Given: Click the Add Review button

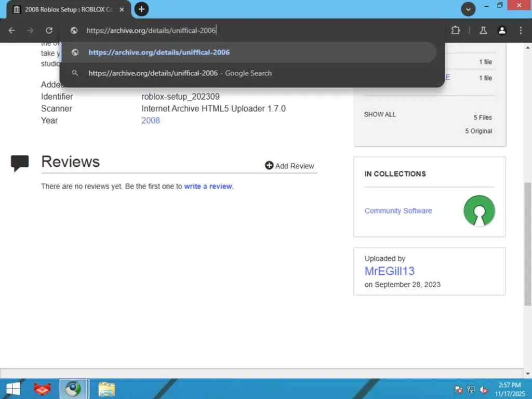Looking at the screenshot, I should click(x=289, y=166).
